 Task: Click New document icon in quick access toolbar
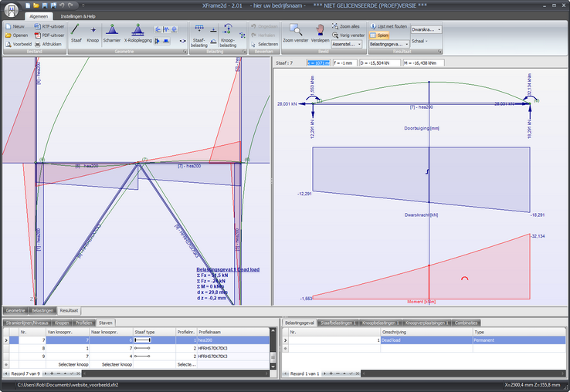point(28,5)
